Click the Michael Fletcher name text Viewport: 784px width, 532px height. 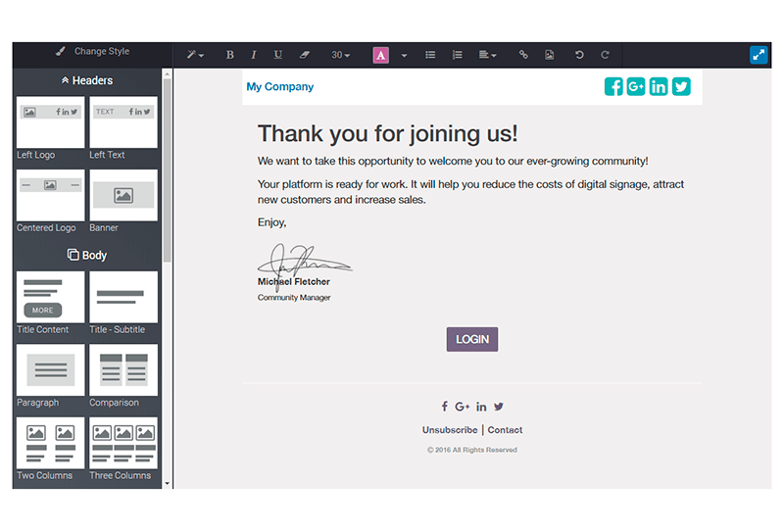tap(293, 281)
